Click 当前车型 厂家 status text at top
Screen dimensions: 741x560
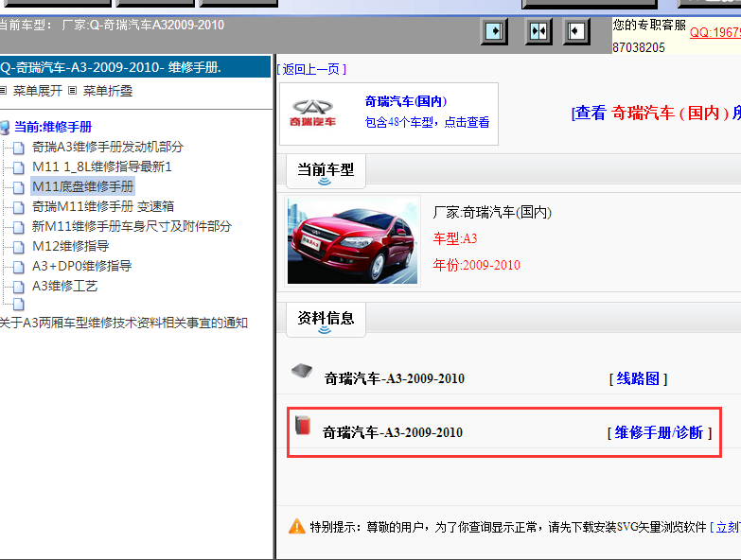(112, 25)
